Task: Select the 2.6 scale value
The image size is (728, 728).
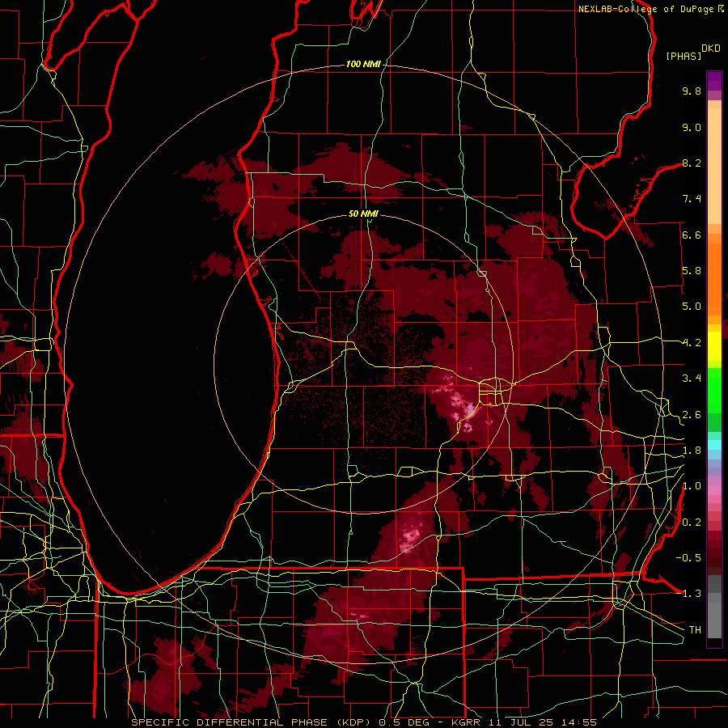Action: (692, 415)
